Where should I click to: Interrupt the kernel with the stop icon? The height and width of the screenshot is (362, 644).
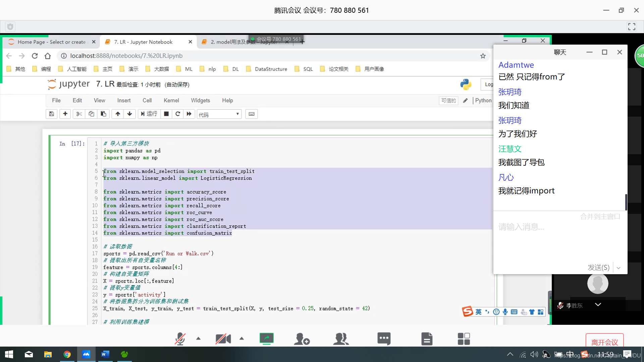click(x=166, y=114)
